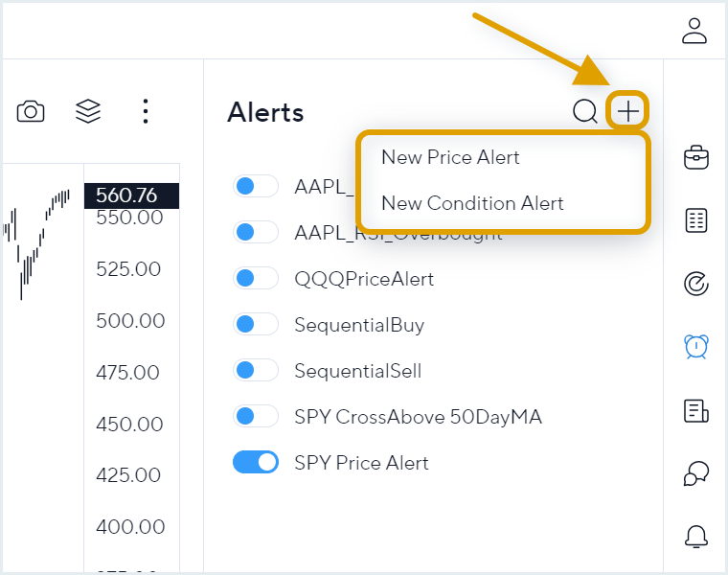
Task: Toggle the SPY Price Alert switch
Action: (x=256, y=462)
